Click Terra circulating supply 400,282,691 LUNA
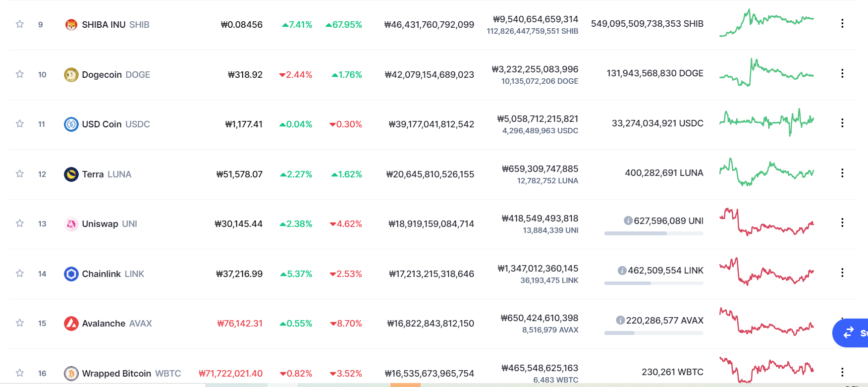 pyautogui.click(x=664, y=173)
